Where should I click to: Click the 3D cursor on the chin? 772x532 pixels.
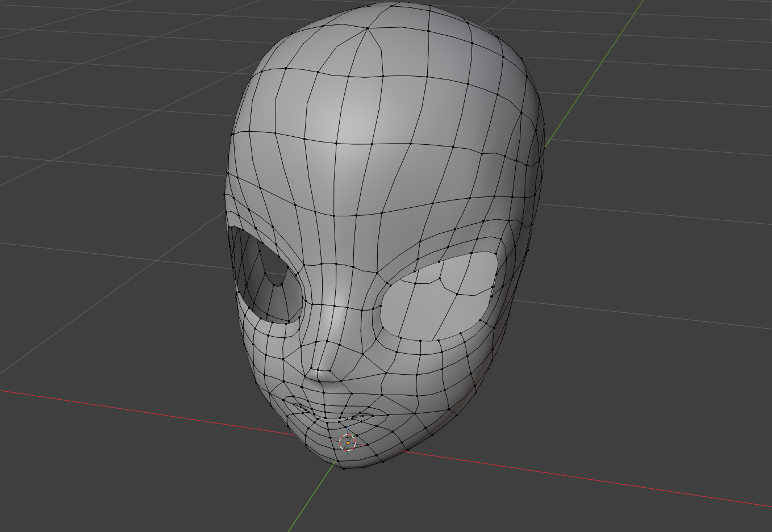(x=348, y=442)
